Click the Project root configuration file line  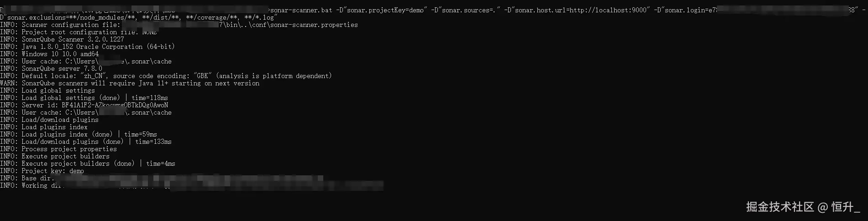[x=79, y=32]
